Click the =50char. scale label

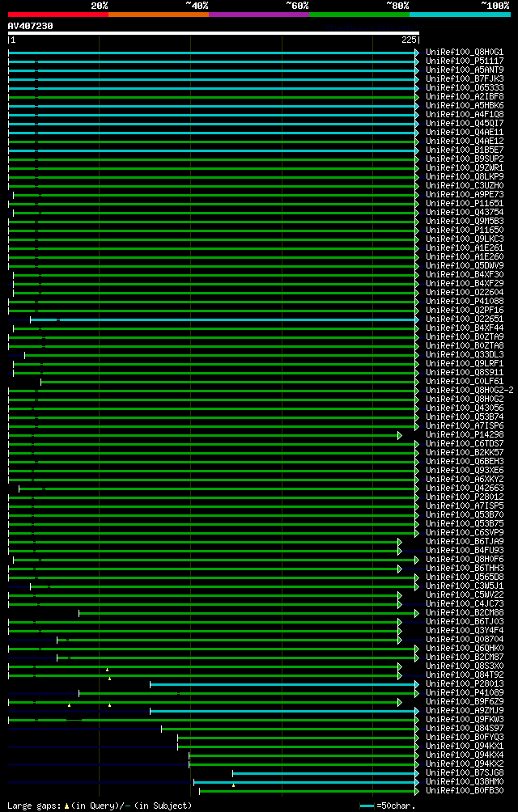(397, 806)
